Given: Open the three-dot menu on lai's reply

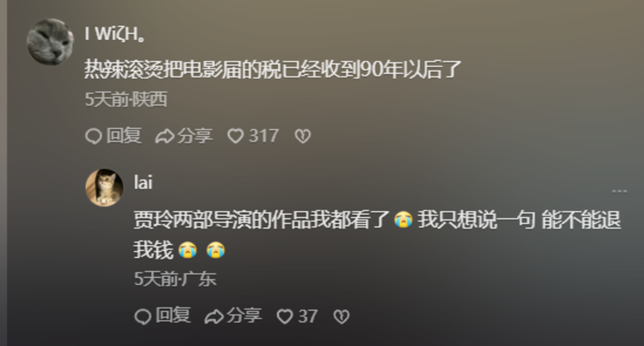Looking at the screenshot, I should [x=619, y=191].
